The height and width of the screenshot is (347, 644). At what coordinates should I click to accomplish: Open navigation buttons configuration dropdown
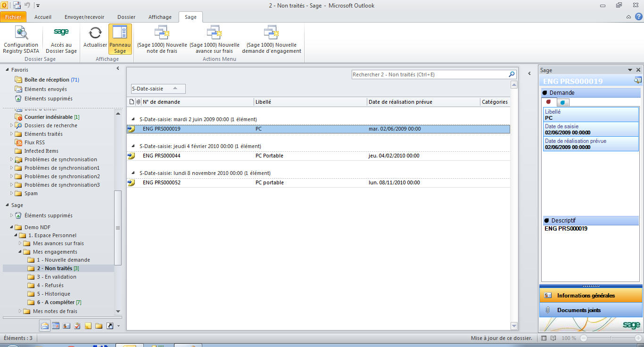(x=118, y=326)
